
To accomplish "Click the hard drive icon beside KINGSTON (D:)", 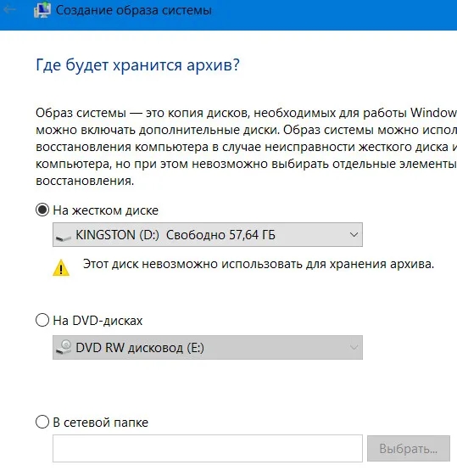I will coord(64,237).
